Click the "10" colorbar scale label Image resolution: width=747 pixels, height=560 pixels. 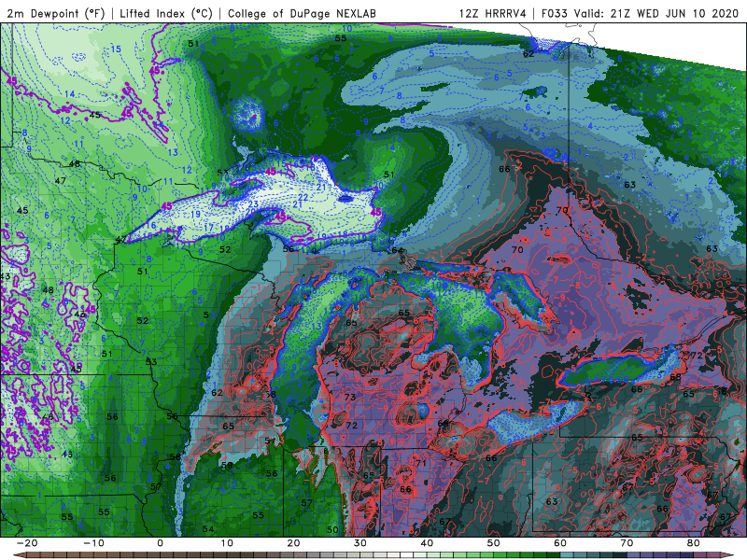click(227, 543)
